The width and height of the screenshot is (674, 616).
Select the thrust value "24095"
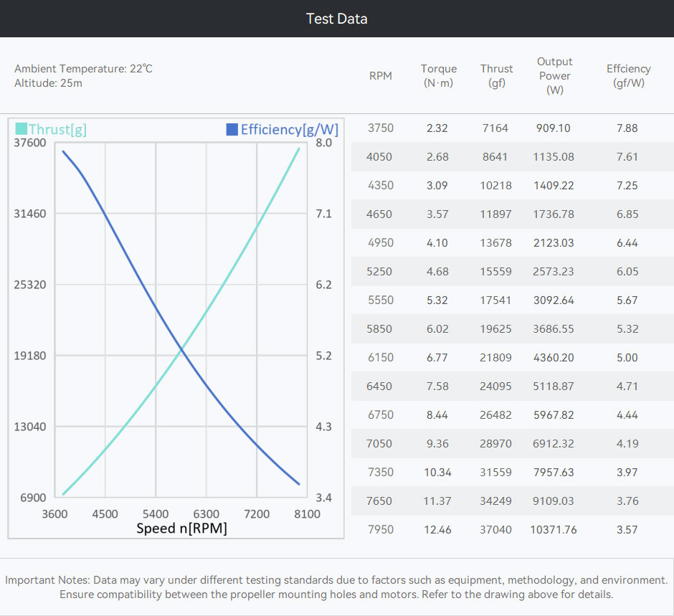click(495, 386)
